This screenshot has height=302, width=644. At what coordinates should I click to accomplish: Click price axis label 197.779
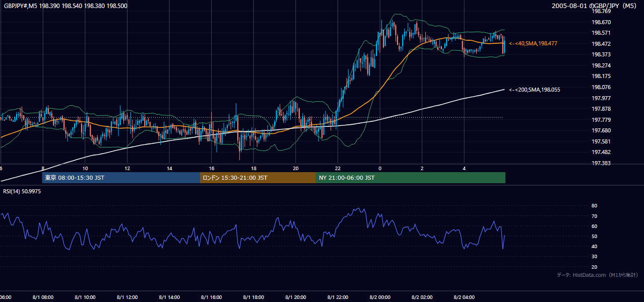point(601,120)
